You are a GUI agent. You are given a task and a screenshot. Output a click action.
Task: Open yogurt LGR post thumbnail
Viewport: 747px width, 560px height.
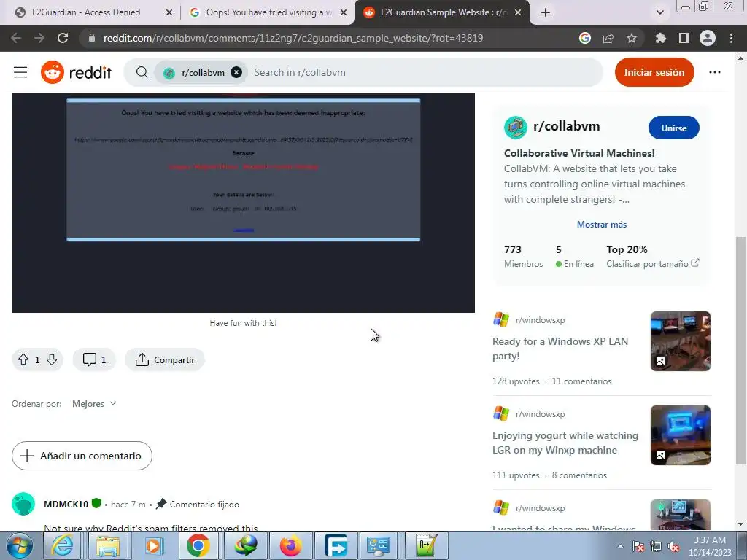681,435
